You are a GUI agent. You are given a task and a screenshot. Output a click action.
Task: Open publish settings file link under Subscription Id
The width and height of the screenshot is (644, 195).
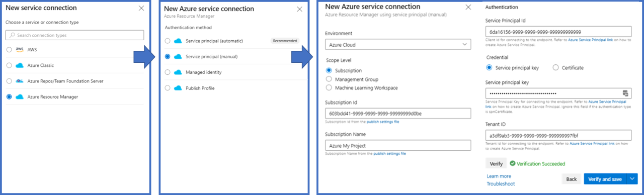pyautogui.click(x=383, y=122)
